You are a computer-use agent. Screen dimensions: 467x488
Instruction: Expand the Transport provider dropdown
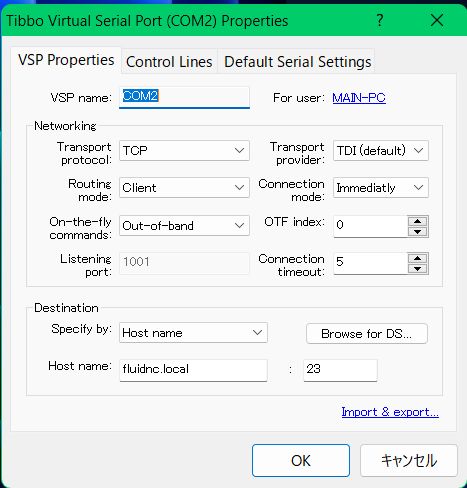381,150
